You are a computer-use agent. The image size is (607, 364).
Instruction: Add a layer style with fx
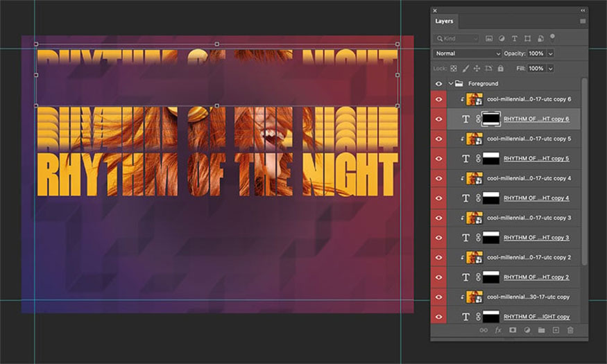point(498,330)
